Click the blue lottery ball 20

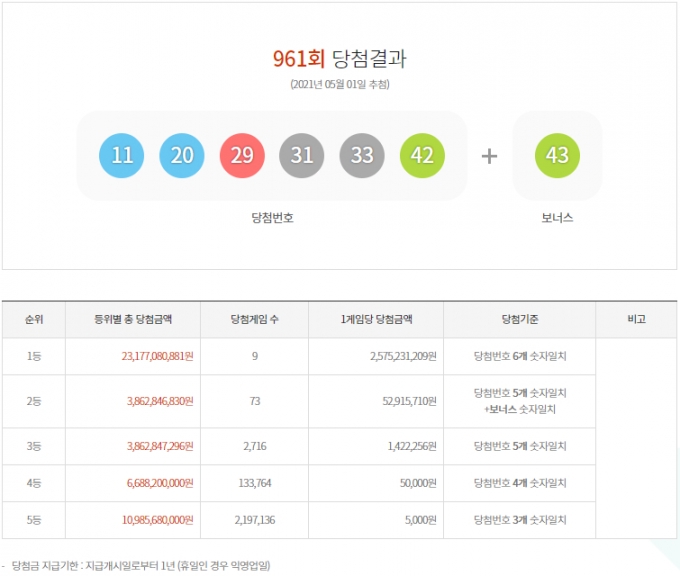(182, 155)
